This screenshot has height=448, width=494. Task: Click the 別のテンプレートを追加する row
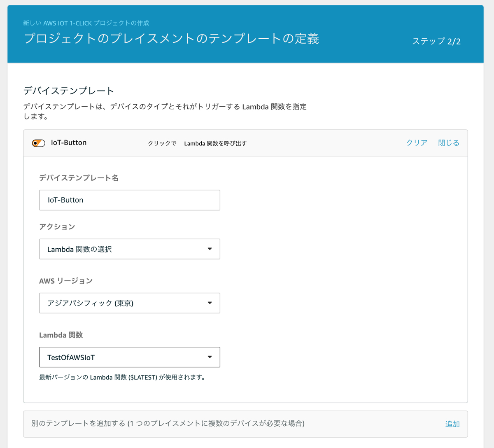point(165,424)
